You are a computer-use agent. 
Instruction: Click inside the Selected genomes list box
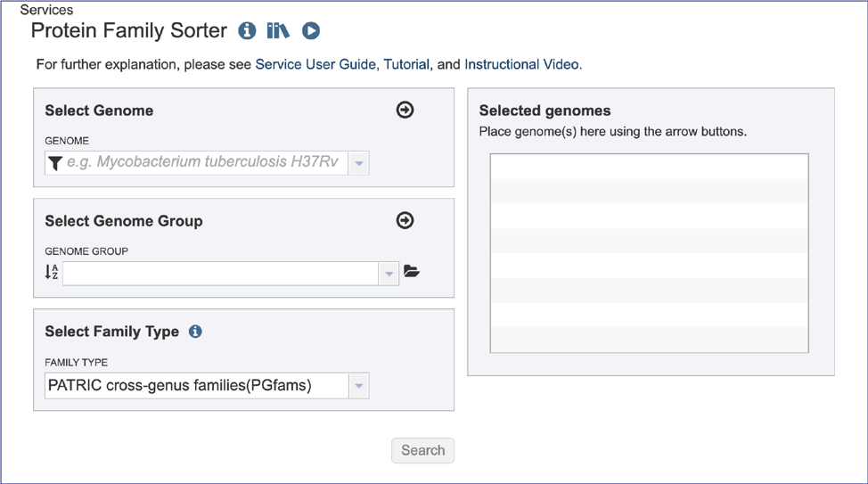click(649, 253)
